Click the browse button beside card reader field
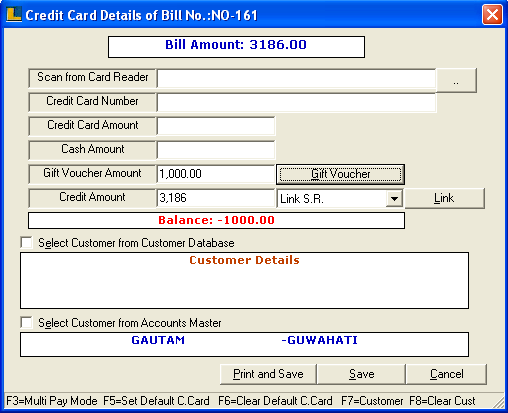Viewport: 508px width, 413px height. pos(456,80)
